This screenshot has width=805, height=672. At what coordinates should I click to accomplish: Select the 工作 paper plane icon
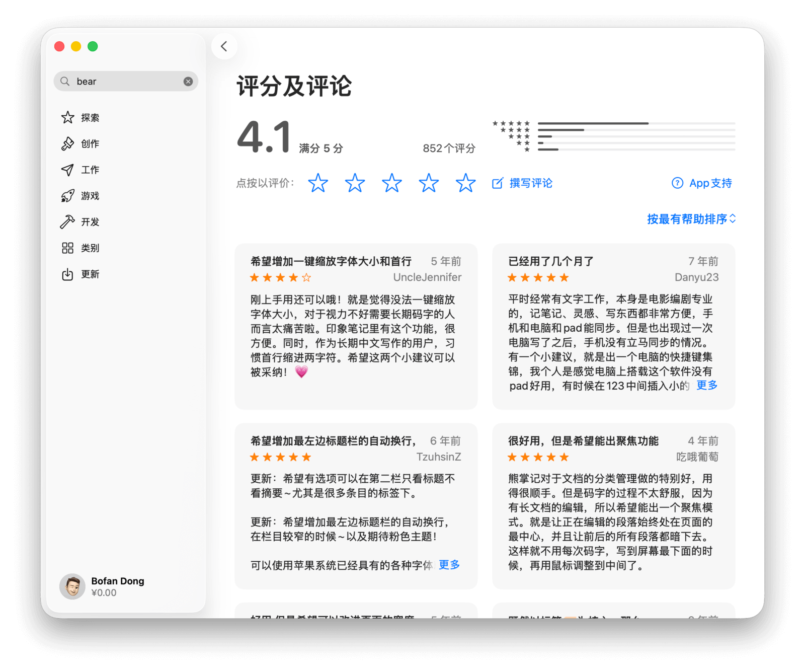tap(67, 170)
